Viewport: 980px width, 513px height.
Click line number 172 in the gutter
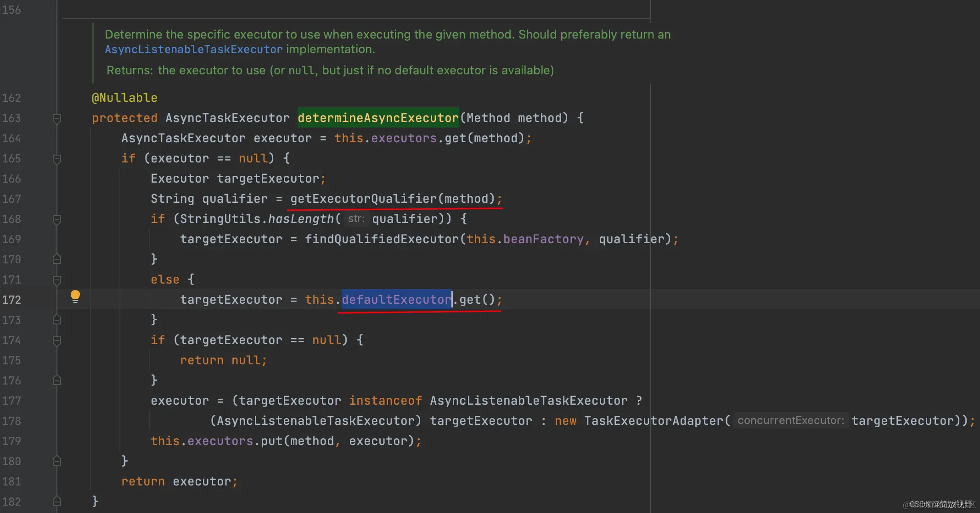12,299
